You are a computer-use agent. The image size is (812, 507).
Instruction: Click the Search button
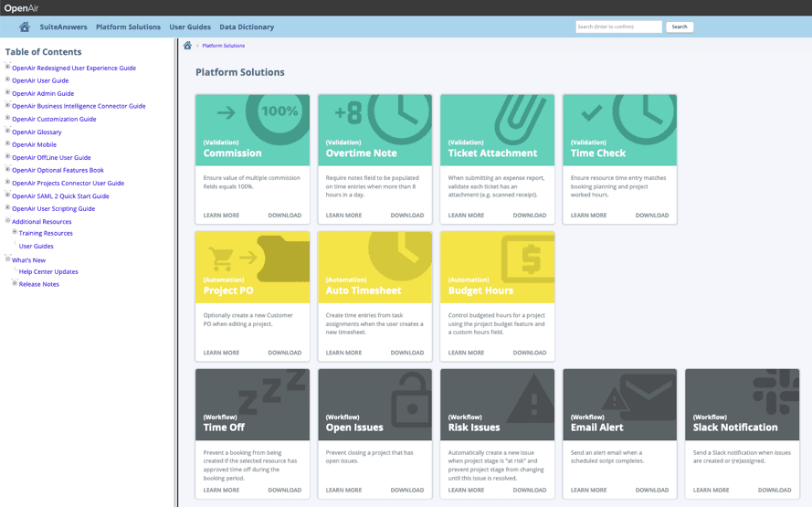pyautogui.click(x=680, y=26)
